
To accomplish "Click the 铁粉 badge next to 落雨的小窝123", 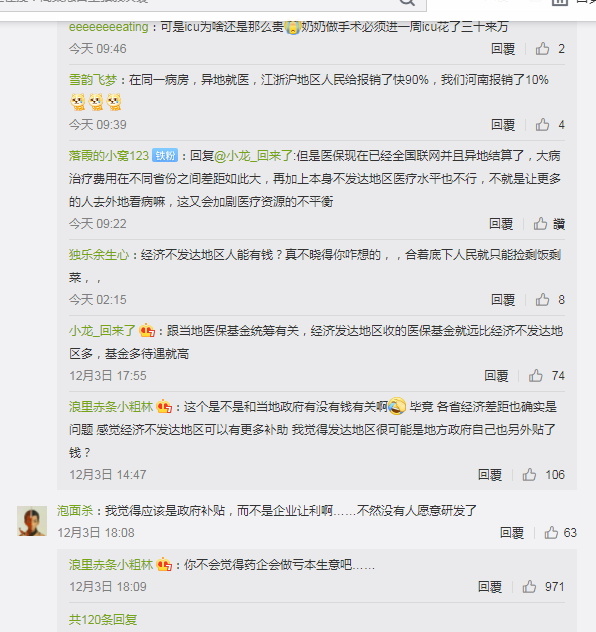I will (165, 156).
